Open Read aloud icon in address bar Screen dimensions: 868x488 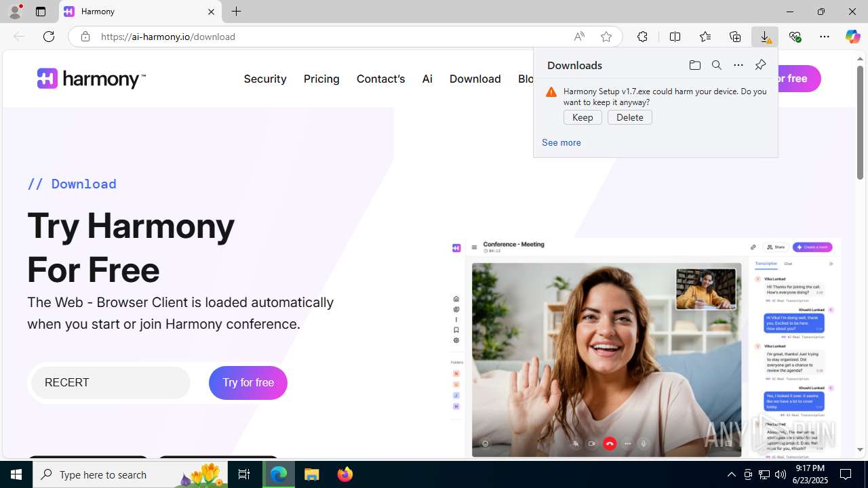tap(579, 37)
